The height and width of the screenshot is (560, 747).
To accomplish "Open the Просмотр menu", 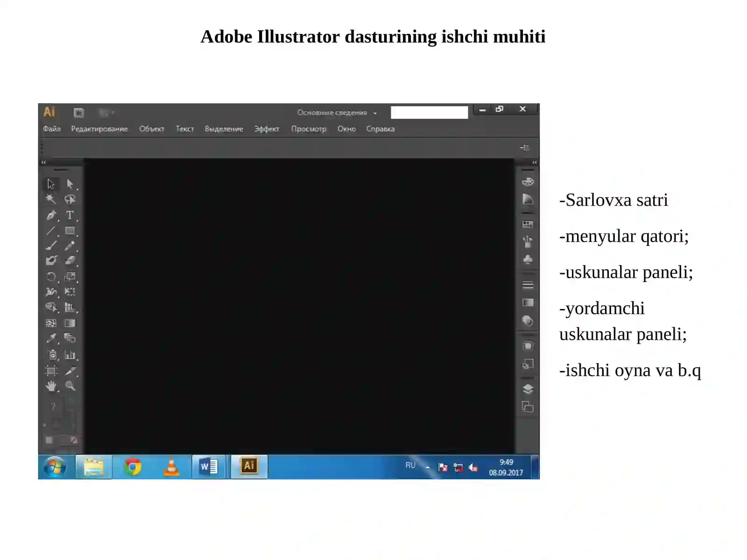I will pos(309,129).
